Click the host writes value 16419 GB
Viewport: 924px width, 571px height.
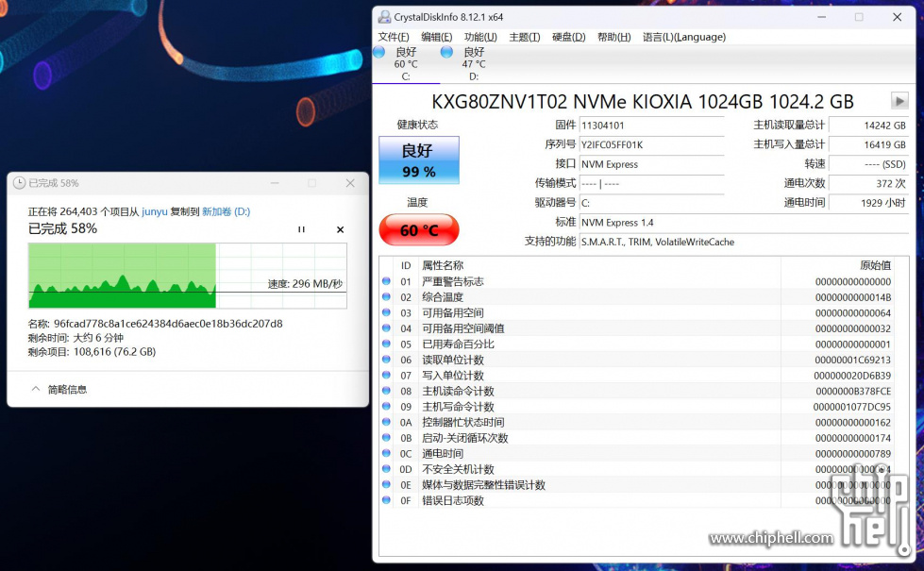[868, 145]
